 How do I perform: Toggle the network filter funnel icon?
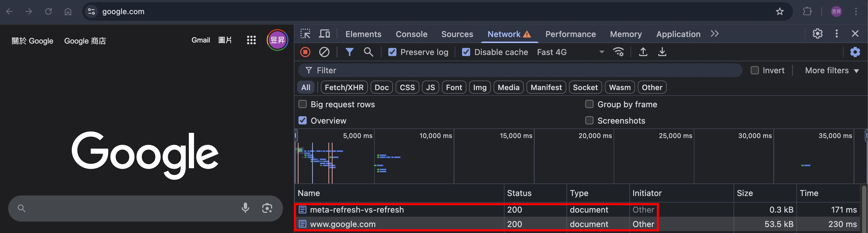(x=349, y=52)
